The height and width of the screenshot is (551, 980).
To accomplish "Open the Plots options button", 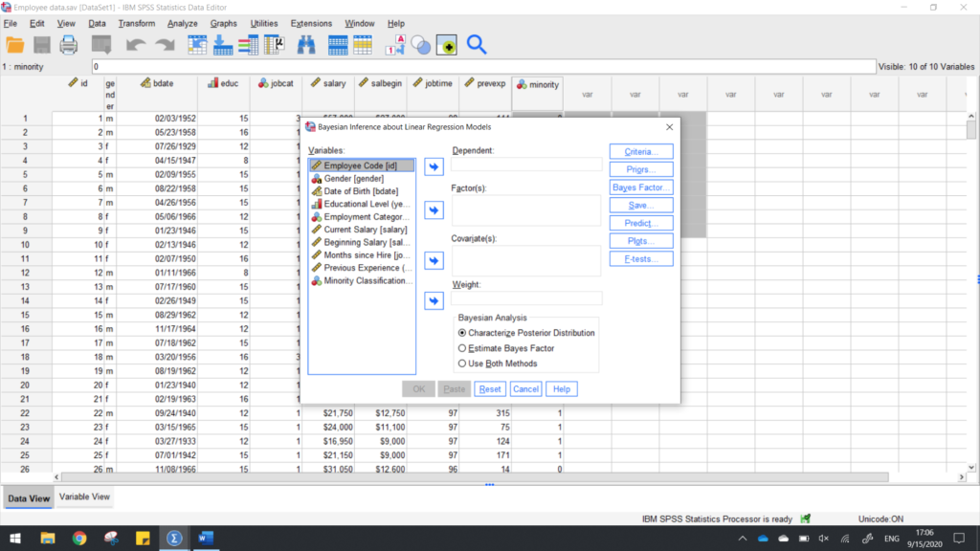I will 641,241.
